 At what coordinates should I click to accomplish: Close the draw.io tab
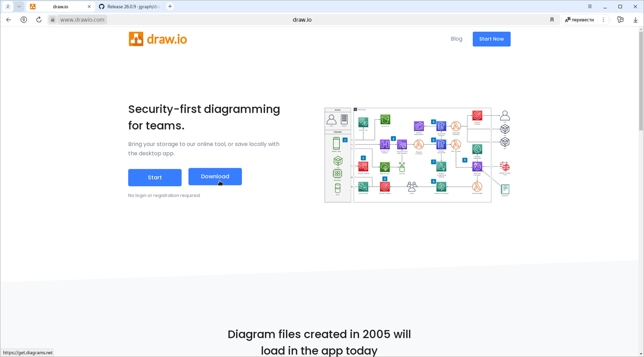[x=89, y=6]
